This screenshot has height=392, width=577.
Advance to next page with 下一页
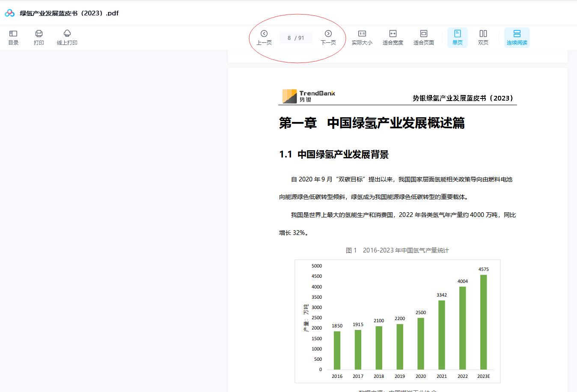(328, 37)
